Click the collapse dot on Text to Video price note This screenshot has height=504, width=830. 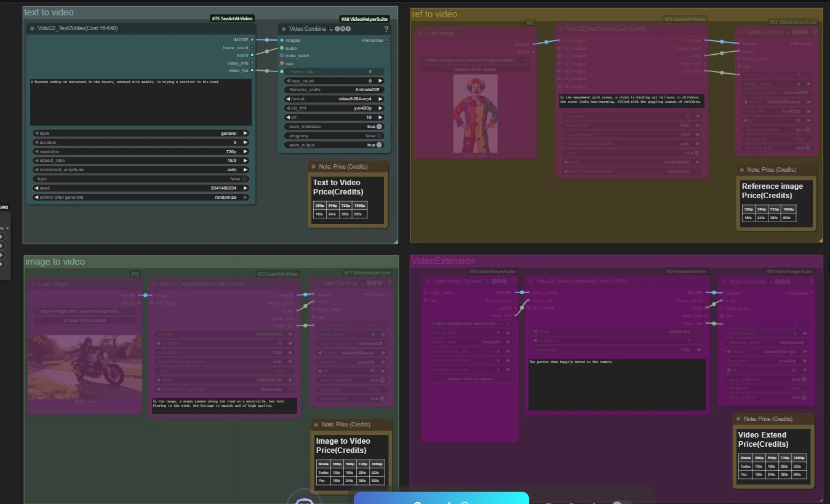(x=314, y=167)
